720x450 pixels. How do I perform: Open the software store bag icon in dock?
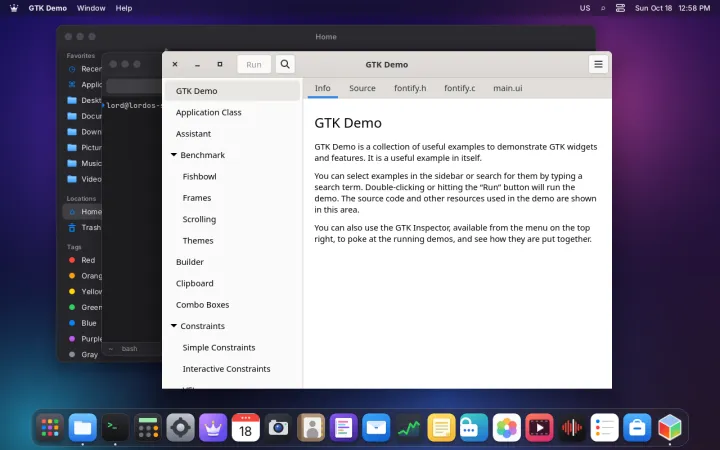[x=637, y=428]
